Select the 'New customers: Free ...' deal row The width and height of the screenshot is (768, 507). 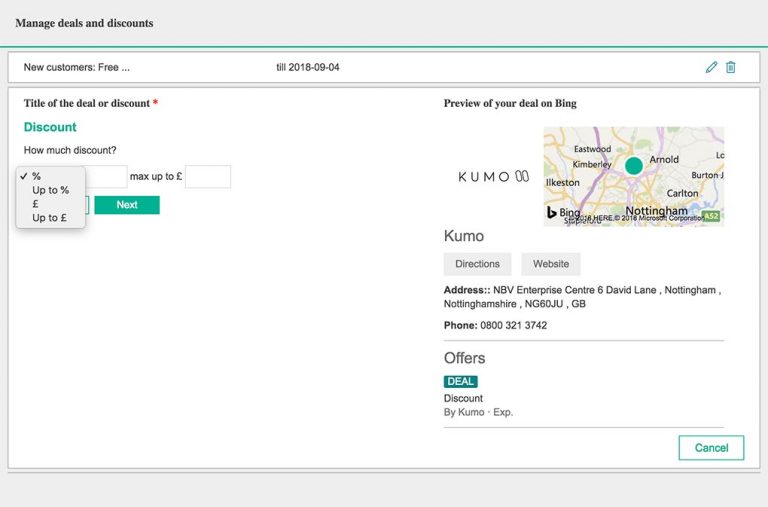pyautogui.click(x=384, y=67)
